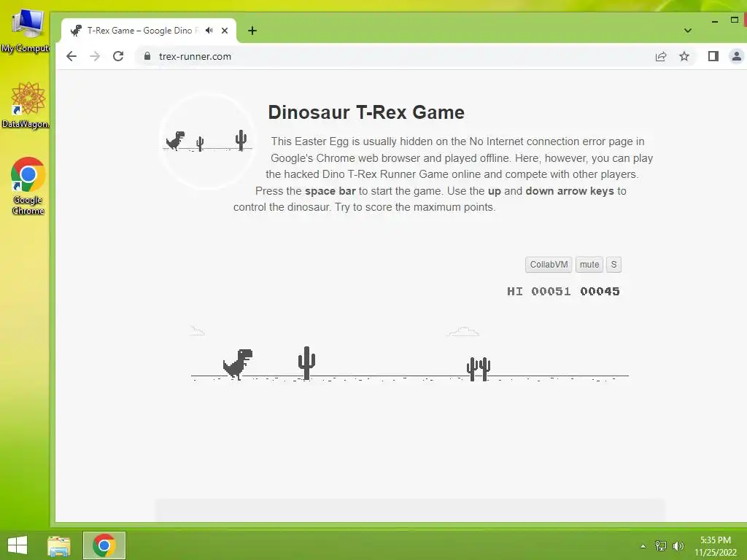Click the round dino logo thumbnail
The width and height of the screenshot is (747, 560).
tap(206, 141)
